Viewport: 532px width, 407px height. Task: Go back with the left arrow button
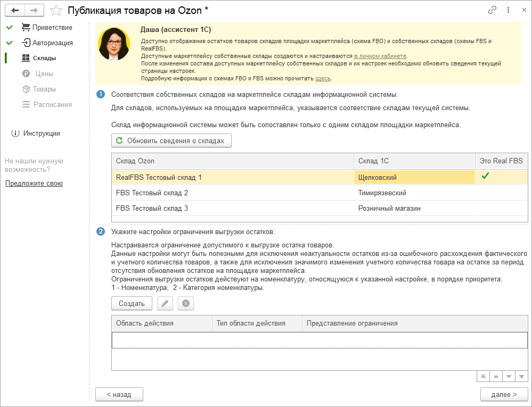pyautogui.click(x=14, y=11)
